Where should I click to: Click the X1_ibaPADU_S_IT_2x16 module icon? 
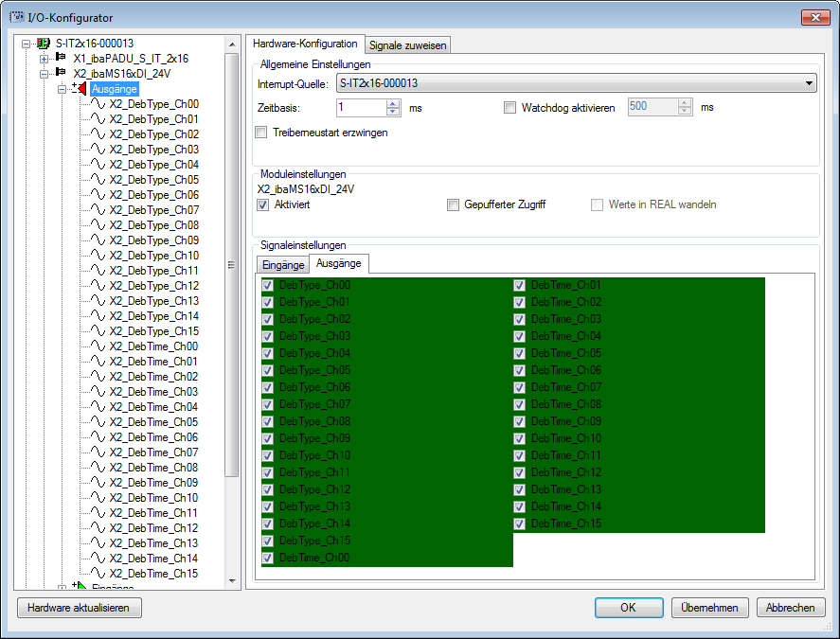tap(62, 59)
